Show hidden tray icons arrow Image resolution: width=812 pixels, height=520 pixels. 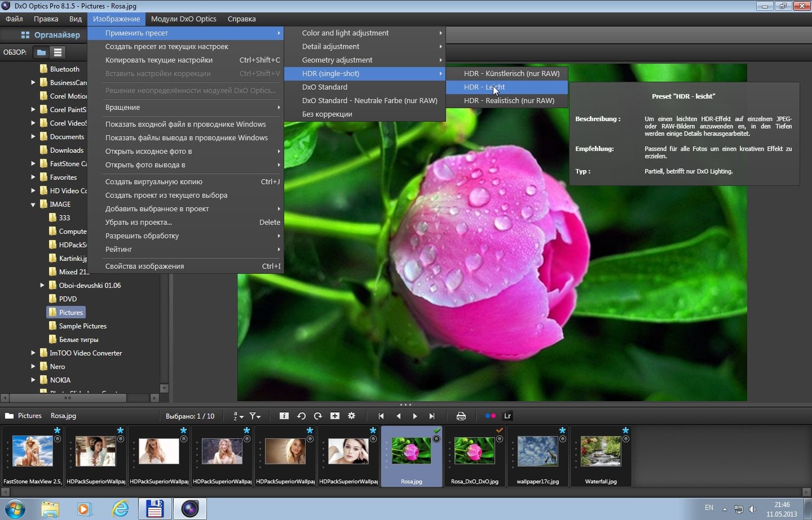(x=725, y=509)
